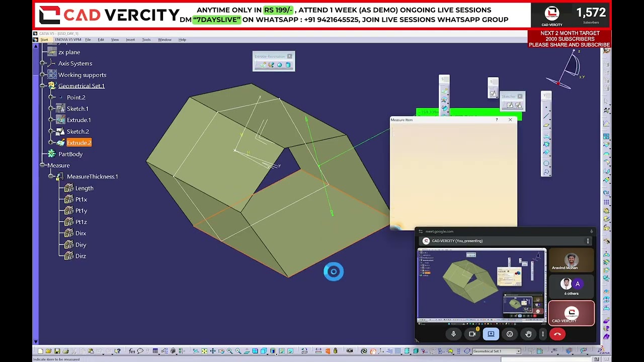End the Google Meet call
Screen dimensions: 644x362
point(557,334)
